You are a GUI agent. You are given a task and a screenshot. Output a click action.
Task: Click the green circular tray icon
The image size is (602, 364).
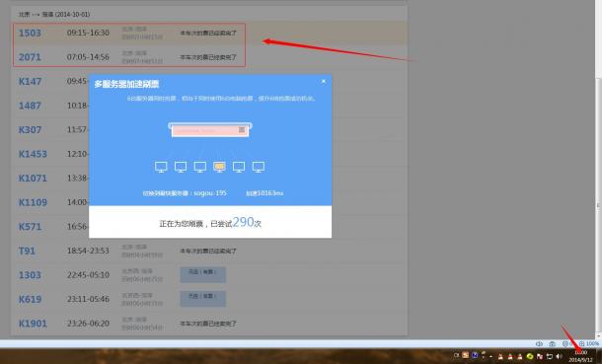pos(530,356)
